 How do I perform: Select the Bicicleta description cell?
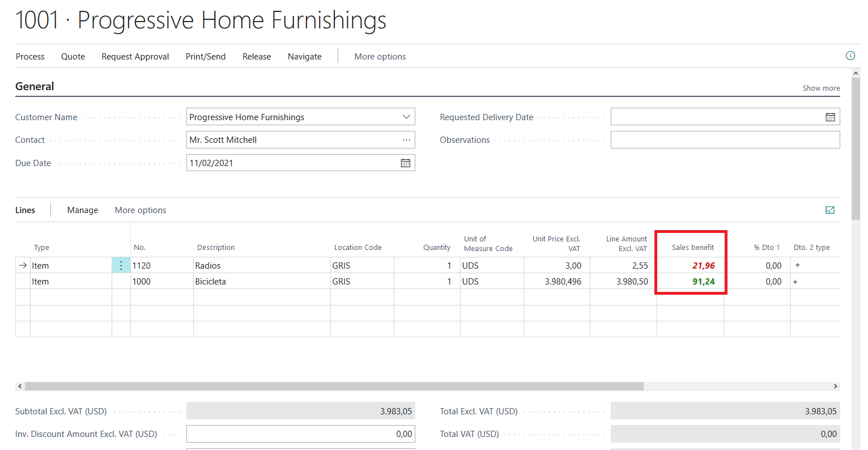click(261, 282)
